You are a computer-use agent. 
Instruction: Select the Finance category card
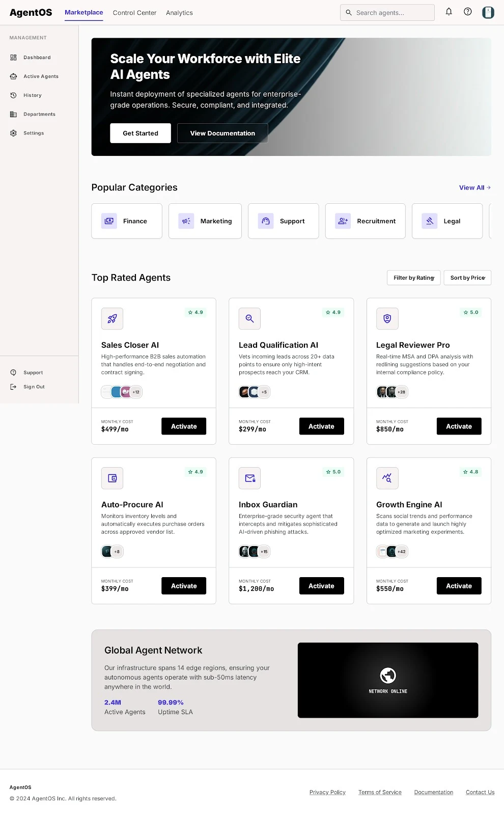pyautogui.click(x=127, y=221)
